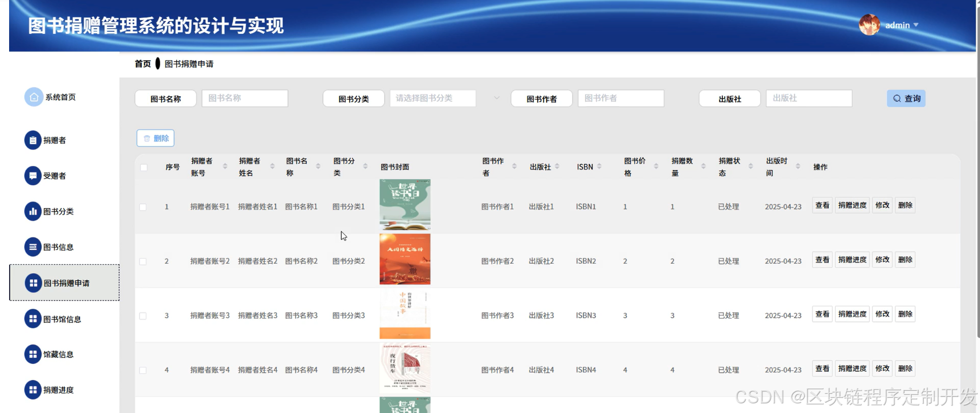Click the 受赠者 chat icon
The image size is (980, 413).
coord(33,176)
